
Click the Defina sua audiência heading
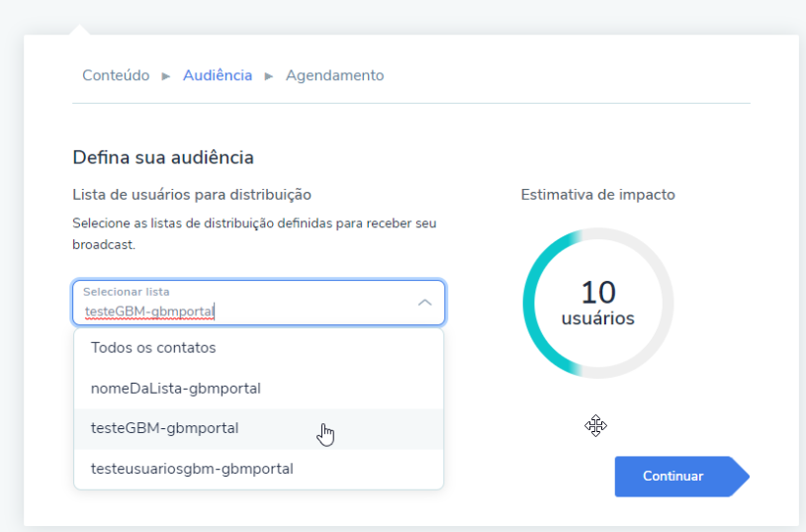coord(163,157)
